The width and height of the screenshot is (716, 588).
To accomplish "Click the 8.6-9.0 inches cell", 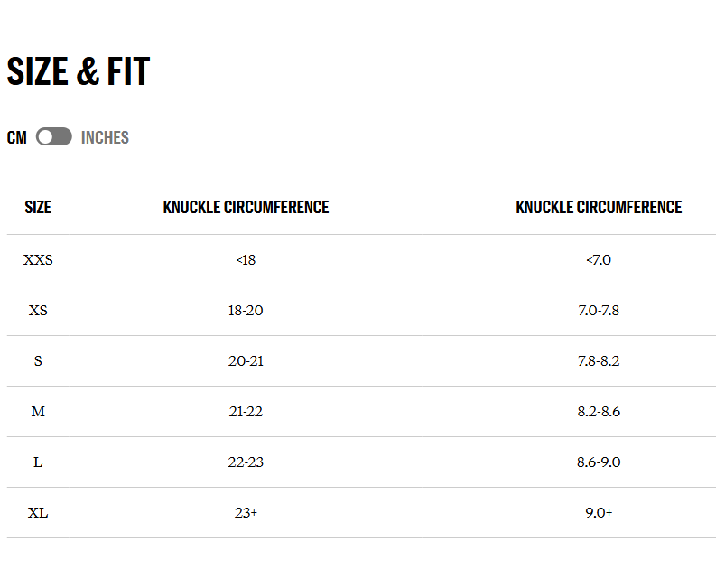I will click(x=599, y=462).
